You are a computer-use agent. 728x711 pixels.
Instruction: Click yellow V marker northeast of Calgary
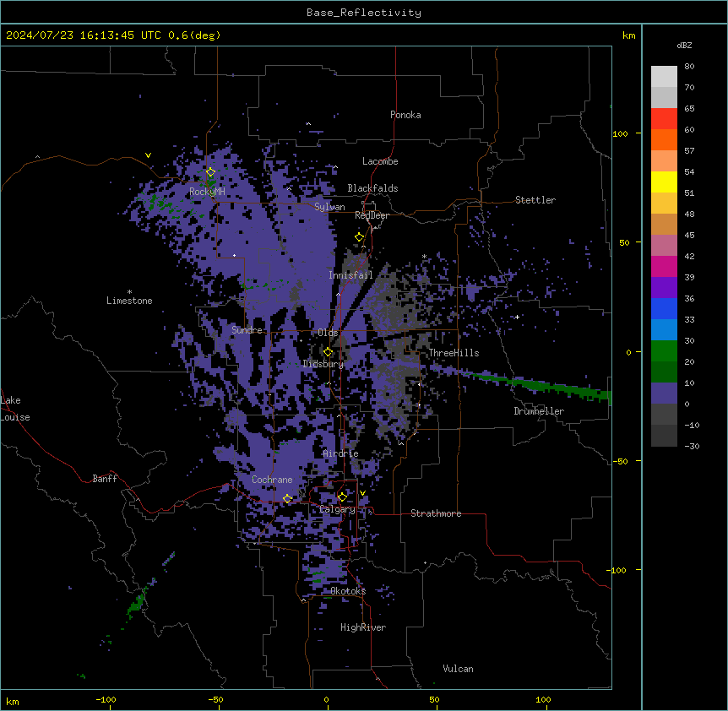pyautogui.click(x=362, y=493)
